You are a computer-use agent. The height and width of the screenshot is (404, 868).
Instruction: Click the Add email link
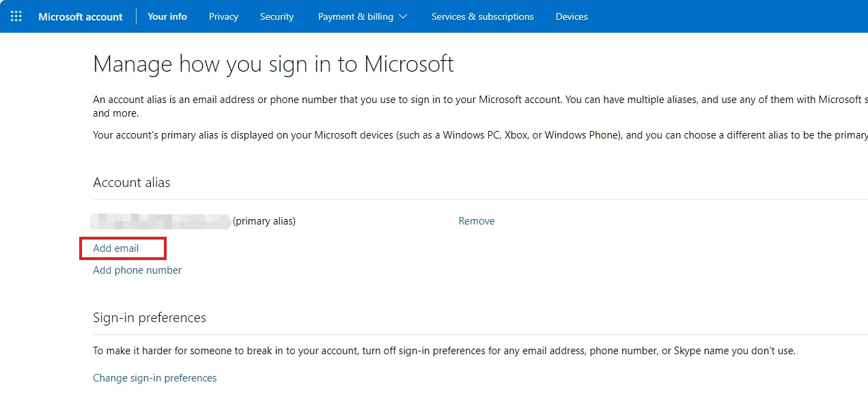[116, 248]
